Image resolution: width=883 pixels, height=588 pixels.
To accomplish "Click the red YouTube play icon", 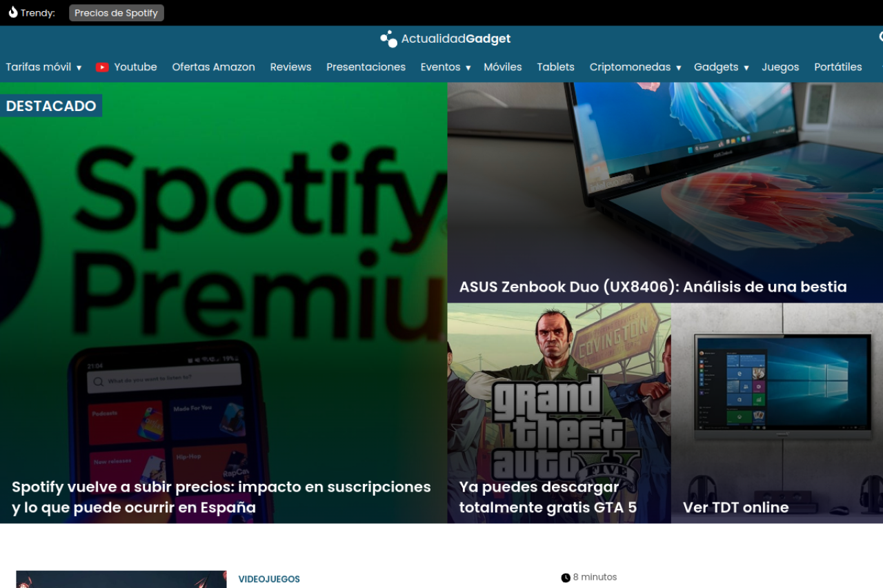I will tap(102, 68).
